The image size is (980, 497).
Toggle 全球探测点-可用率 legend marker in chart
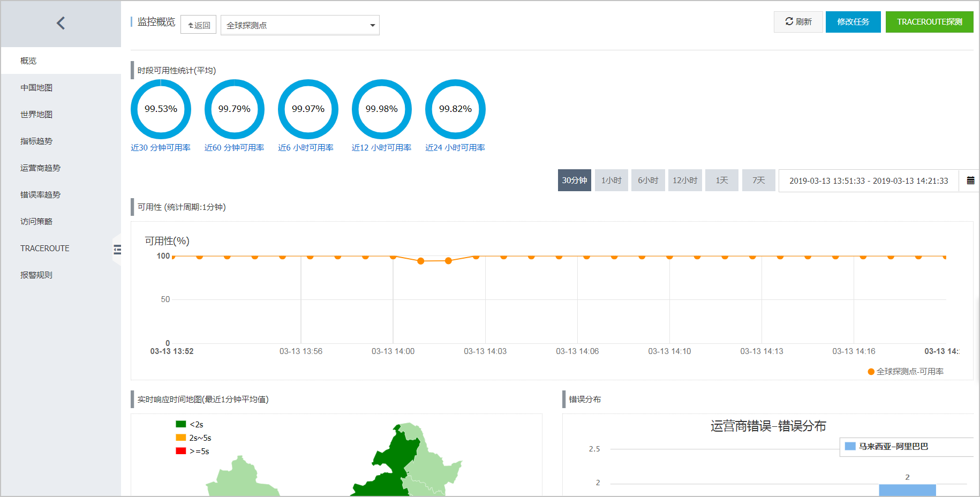[871, 372]
